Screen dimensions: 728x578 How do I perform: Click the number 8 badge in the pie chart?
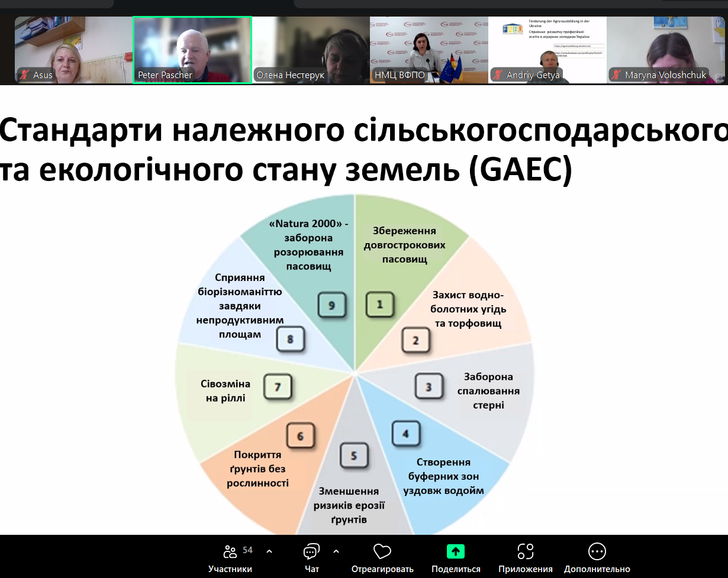point(290,340)
